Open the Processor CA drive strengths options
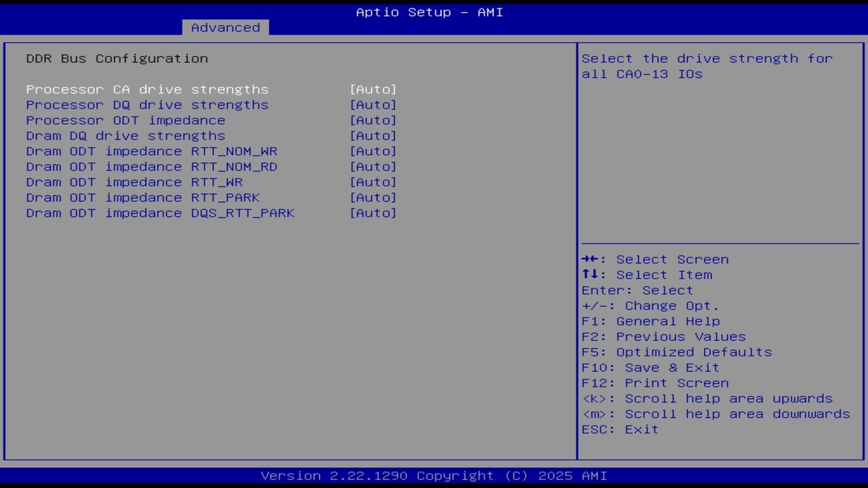The height and width of the screenshot is (488, 868). 146,89
